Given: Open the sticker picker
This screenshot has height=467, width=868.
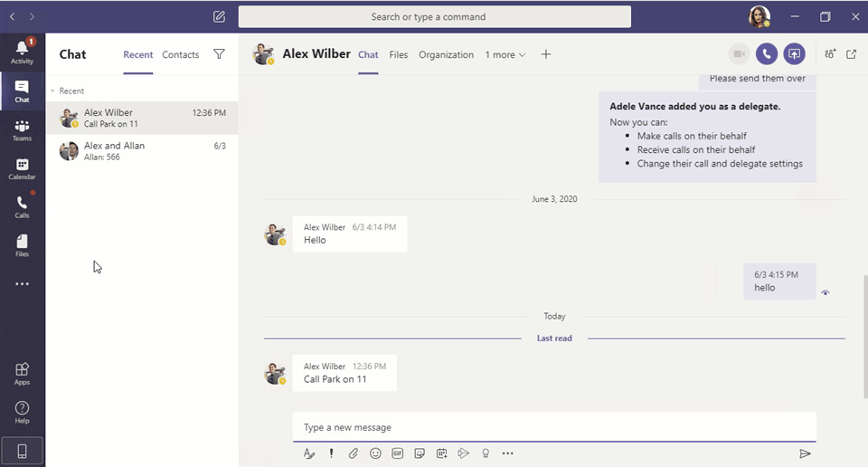Looking at the screenshot, I should click(420, 453).
